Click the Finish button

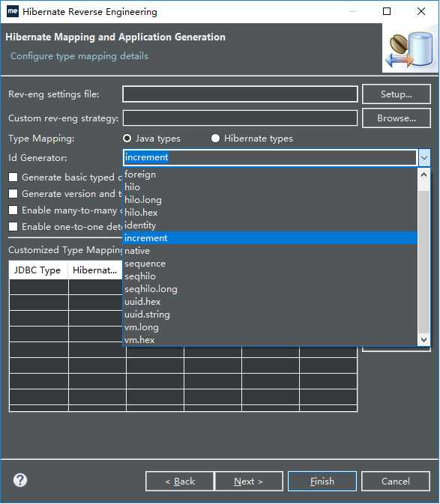coord(322,482)
